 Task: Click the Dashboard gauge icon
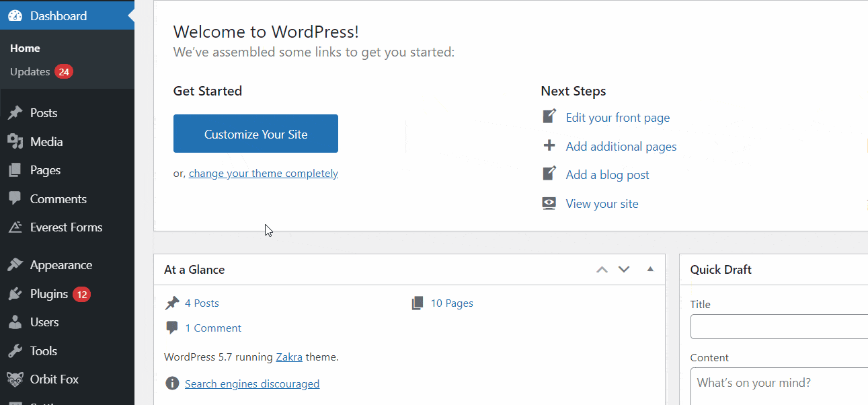tap(15, 15)
